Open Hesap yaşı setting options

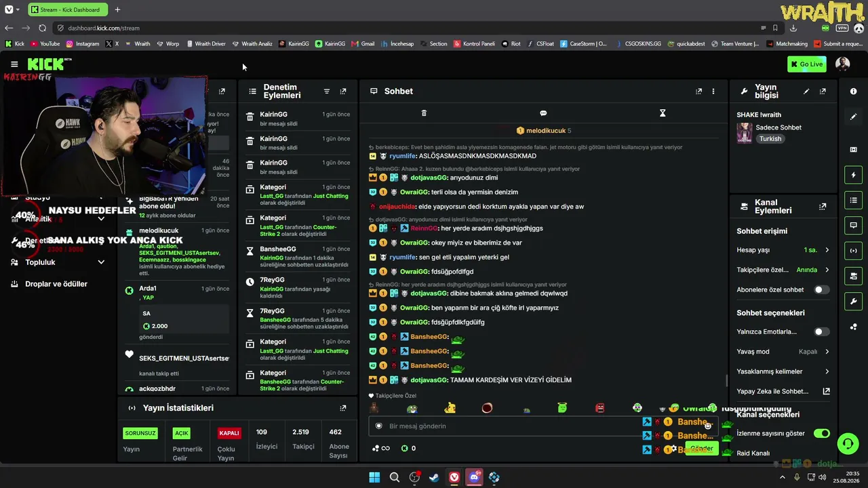[783, 250]
